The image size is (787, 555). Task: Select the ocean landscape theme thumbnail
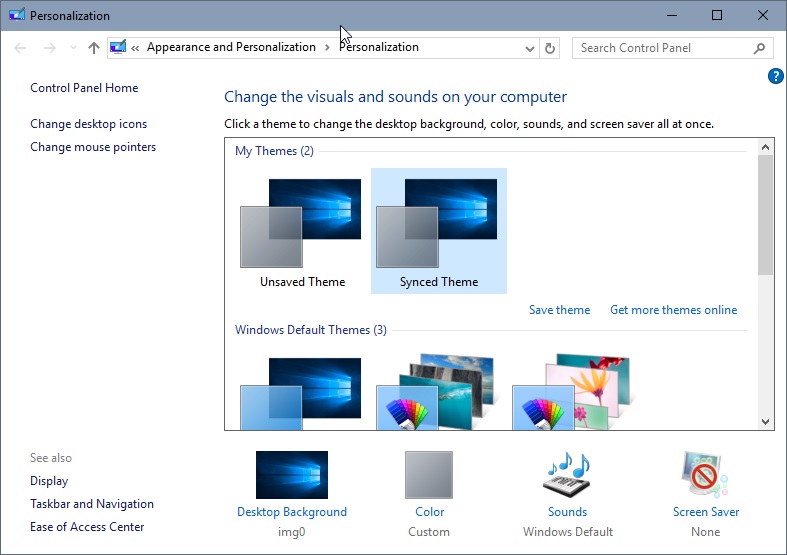coord(436,391)
